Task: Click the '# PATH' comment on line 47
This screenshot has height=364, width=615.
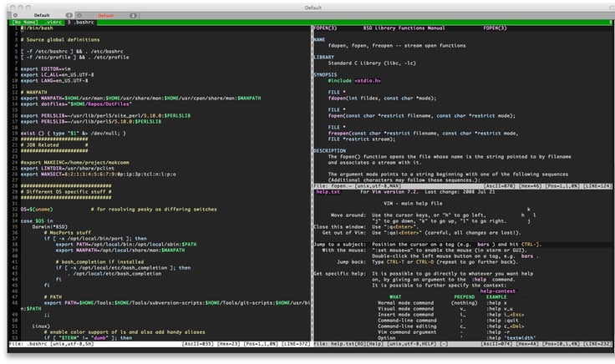Action: (x=53, y=297)
